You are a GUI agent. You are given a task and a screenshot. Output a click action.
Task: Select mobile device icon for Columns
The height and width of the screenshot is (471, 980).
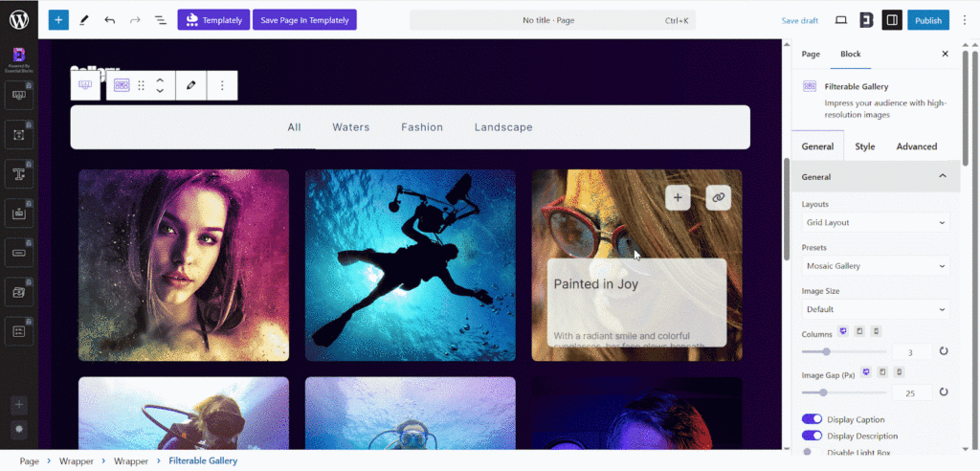pos(877,331)
